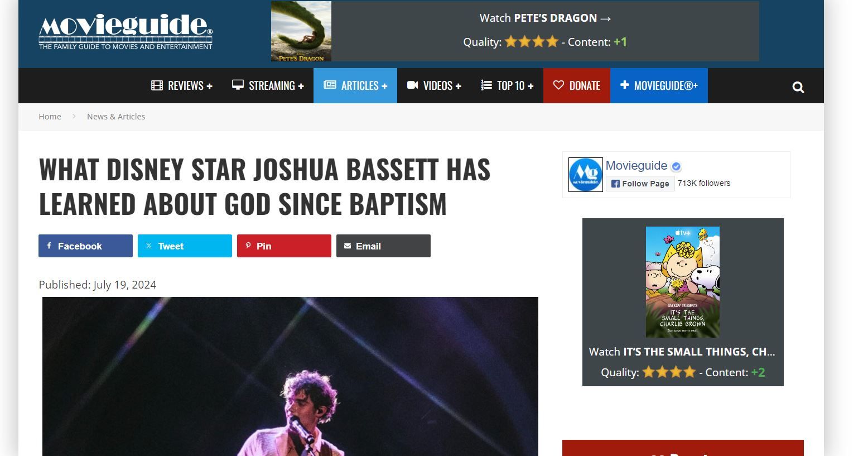Open the Watch Pete's Dragon link

pyautogui.click(x=545, y=18)
